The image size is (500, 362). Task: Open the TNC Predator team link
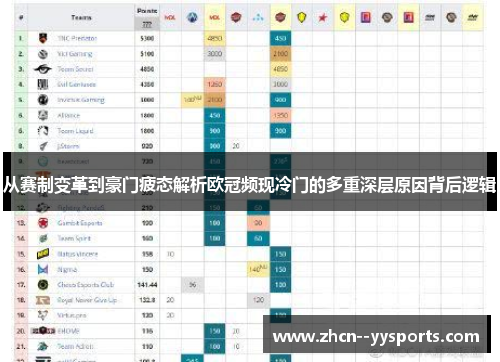[x=77, y=38]
